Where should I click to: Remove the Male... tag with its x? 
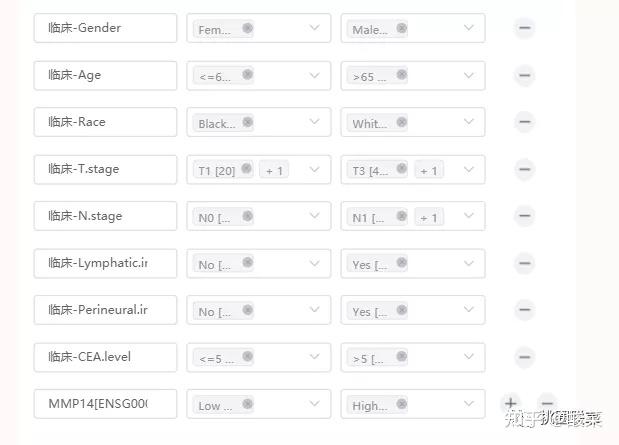click(x=401, y=29)
